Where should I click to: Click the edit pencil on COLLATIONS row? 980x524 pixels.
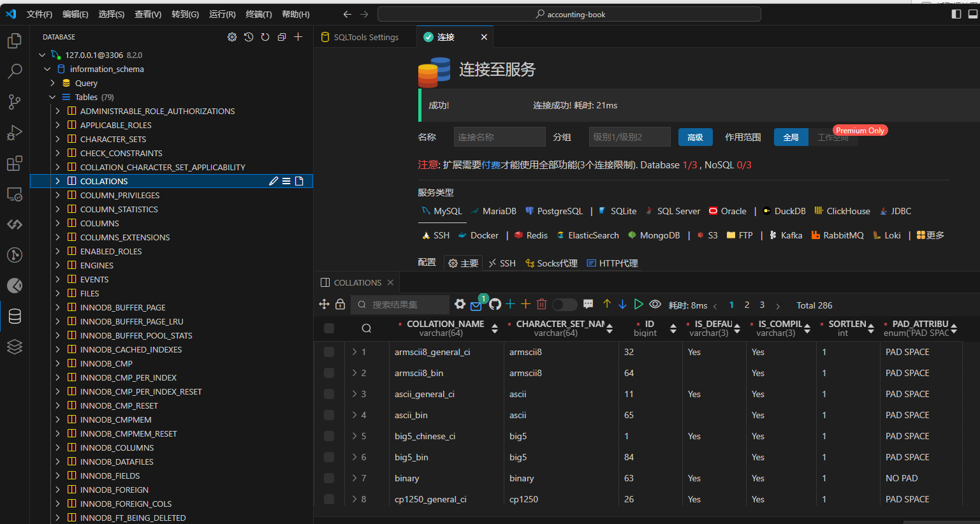click(274, 181)
